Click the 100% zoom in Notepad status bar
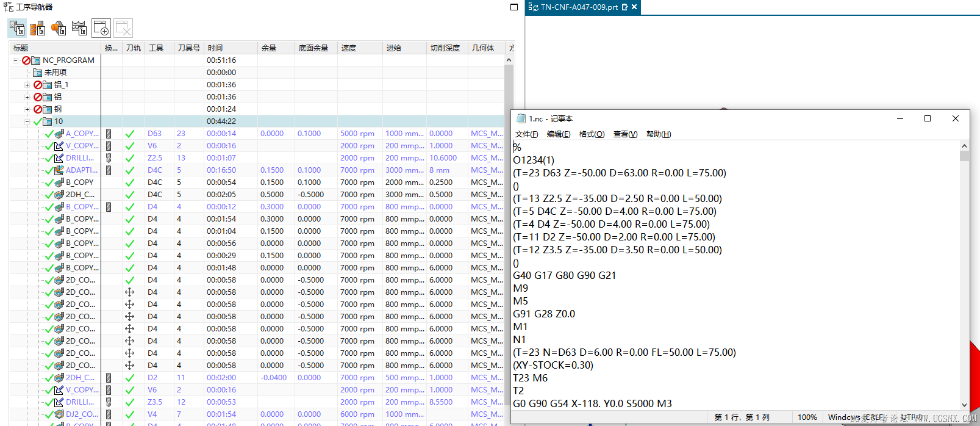Viewport: 980px width, 426px height. click(807, 417)
